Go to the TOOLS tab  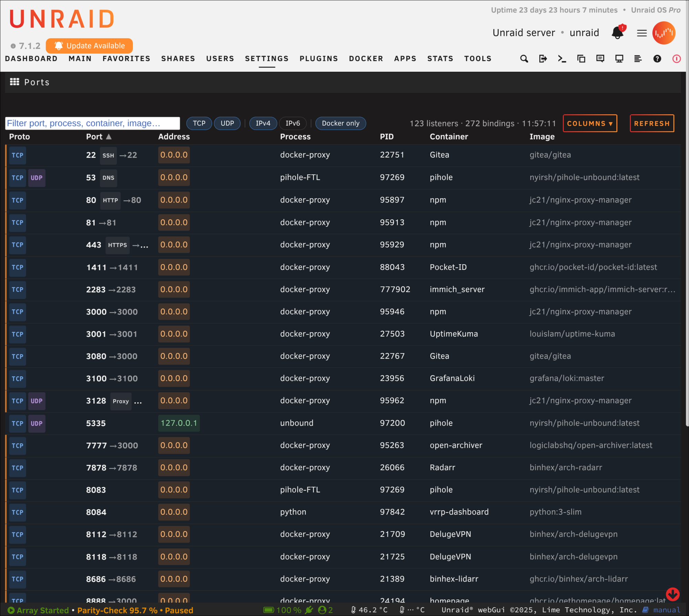click(x=478, y=59)
